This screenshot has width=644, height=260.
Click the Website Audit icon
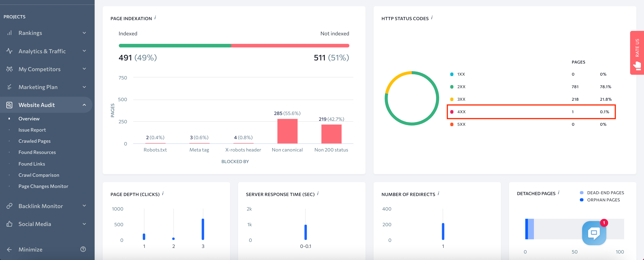(9, 105)
